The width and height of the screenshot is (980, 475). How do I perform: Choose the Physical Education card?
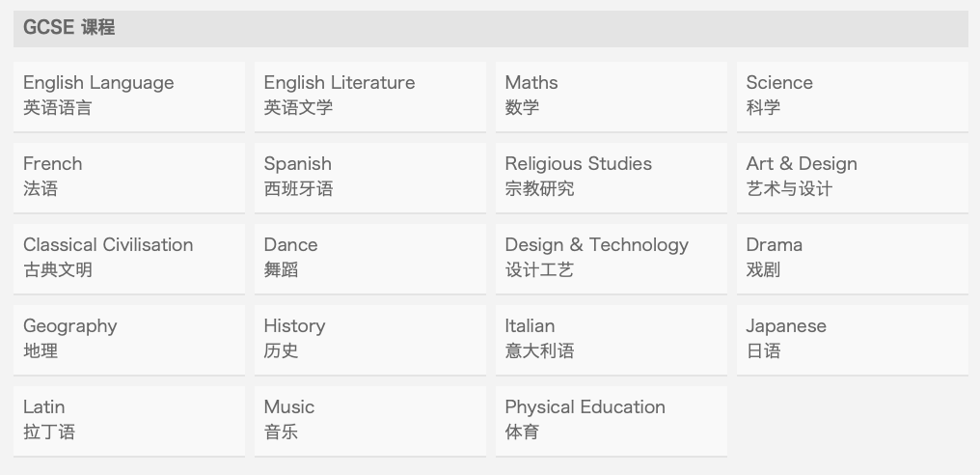pyautogui.click(x=612, y=421)
